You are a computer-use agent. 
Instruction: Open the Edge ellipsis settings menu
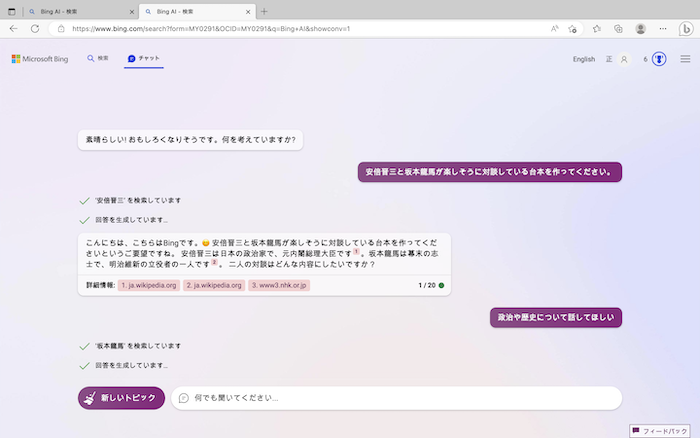click(x=664, y=29)
